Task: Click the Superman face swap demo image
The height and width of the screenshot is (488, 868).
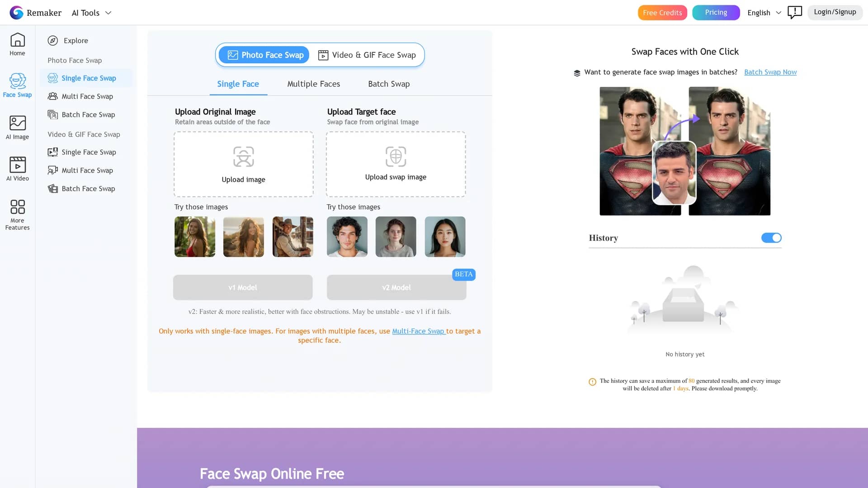Action: pos(685,151)
